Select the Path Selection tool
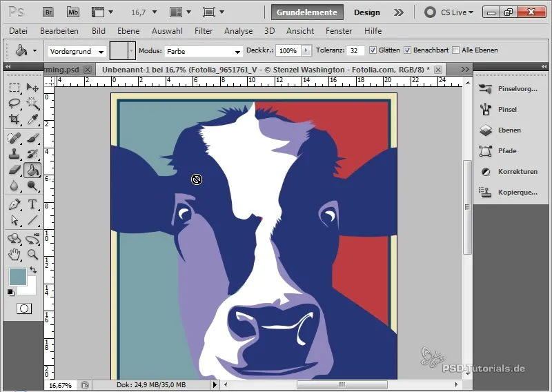552x392 pixels. coord(14,220)
